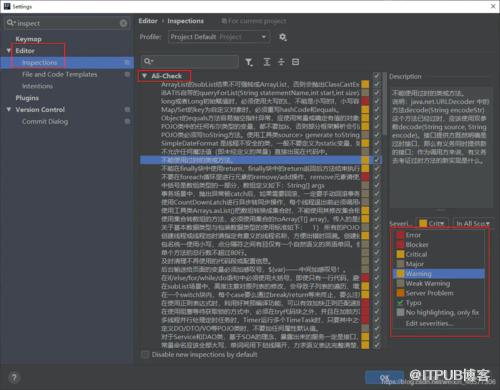Click the 'For current project' icon
This screenshot has width=500, height=390.
[224, 21]
